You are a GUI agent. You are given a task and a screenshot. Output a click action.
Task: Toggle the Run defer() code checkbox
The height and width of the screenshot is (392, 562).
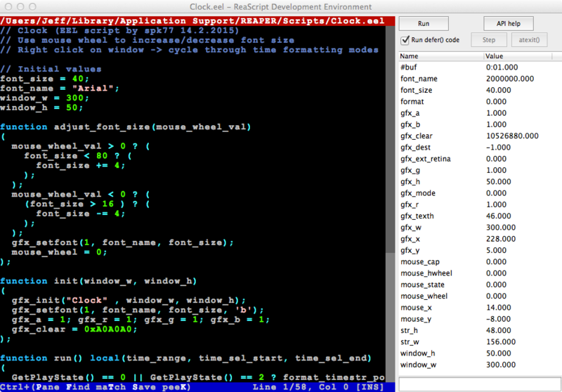point(405,40)
